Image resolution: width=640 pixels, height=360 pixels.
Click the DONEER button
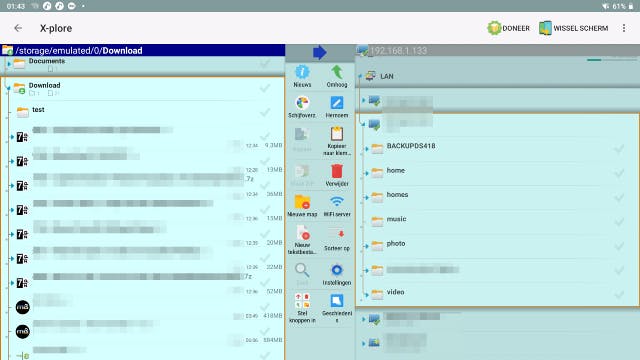pos(509,28)
